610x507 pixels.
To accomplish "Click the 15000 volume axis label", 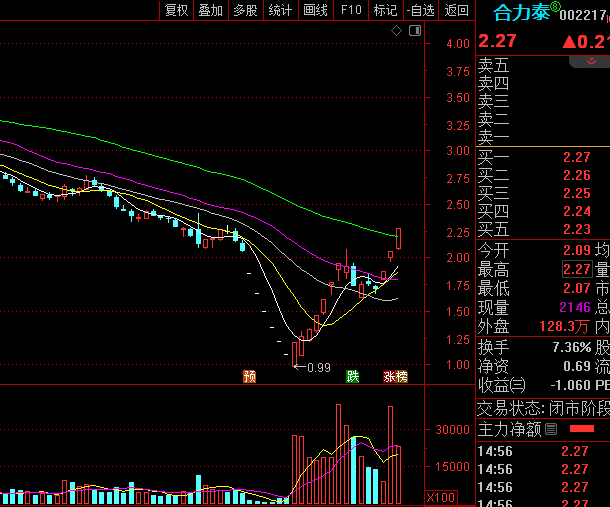I will click(x=452, y=466).
